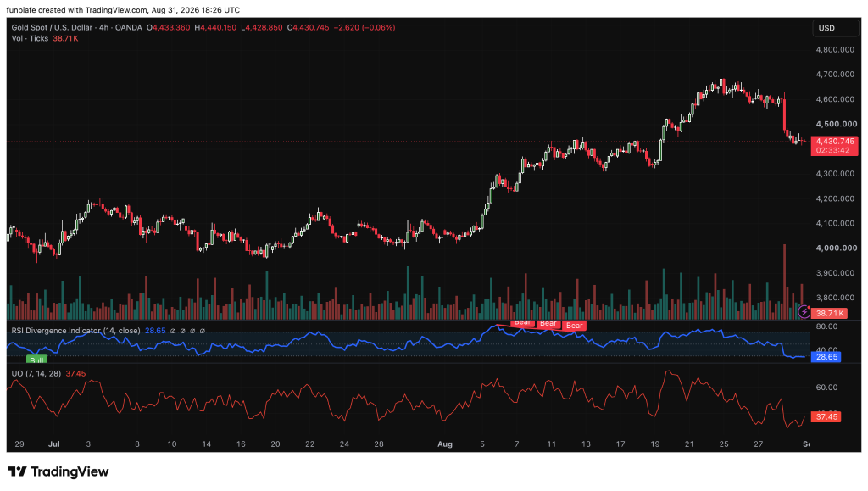This screenshot has width=868, height=491.
Task: Click the green Bull divergence label
Action: (36, 360)
